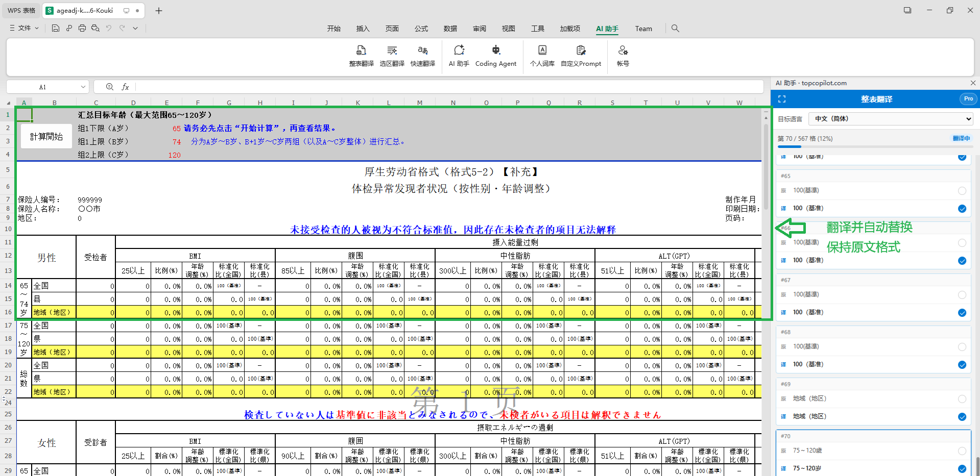Click the zoom magnifier in formula bar
Viewport: 980px width, 476px height.
110,87
